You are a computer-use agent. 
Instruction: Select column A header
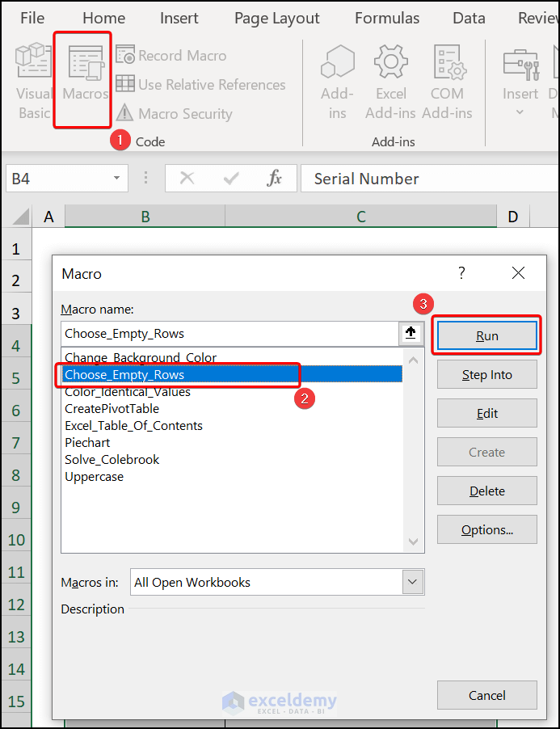pos(48,217)
